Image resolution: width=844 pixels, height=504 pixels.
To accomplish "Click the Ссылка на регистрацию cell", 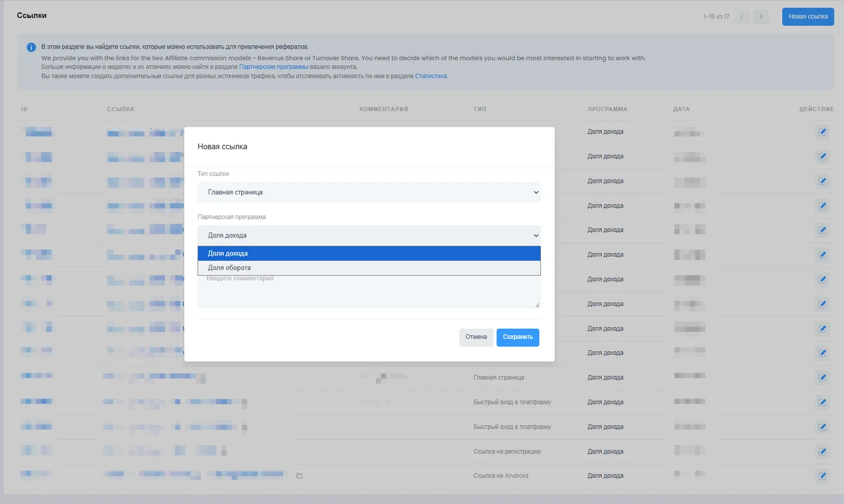I will [x=507, y=451].
